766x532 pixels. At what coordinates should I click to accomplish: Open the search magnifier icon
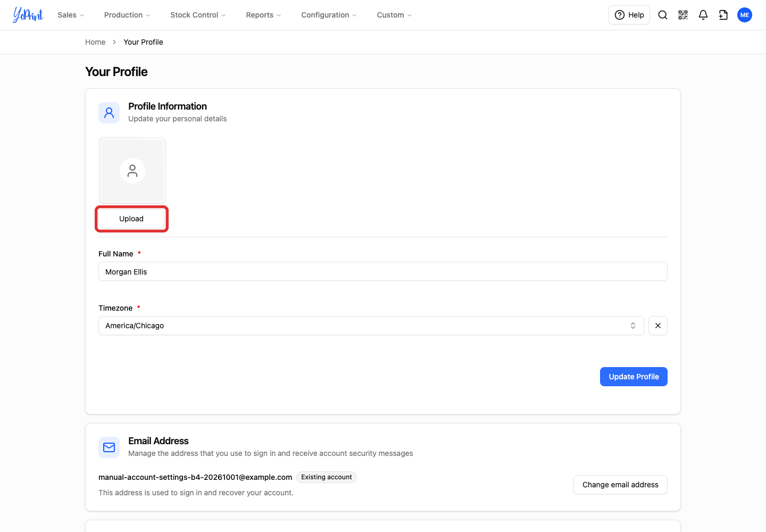pos(663,15)
